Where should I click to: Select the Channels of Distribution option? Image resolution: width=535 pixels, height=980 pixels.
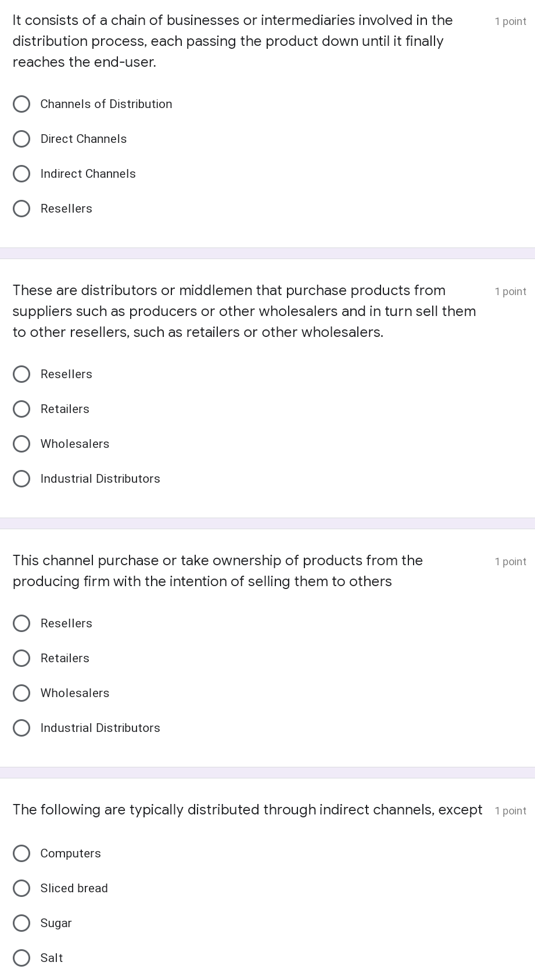pos(21,104)
